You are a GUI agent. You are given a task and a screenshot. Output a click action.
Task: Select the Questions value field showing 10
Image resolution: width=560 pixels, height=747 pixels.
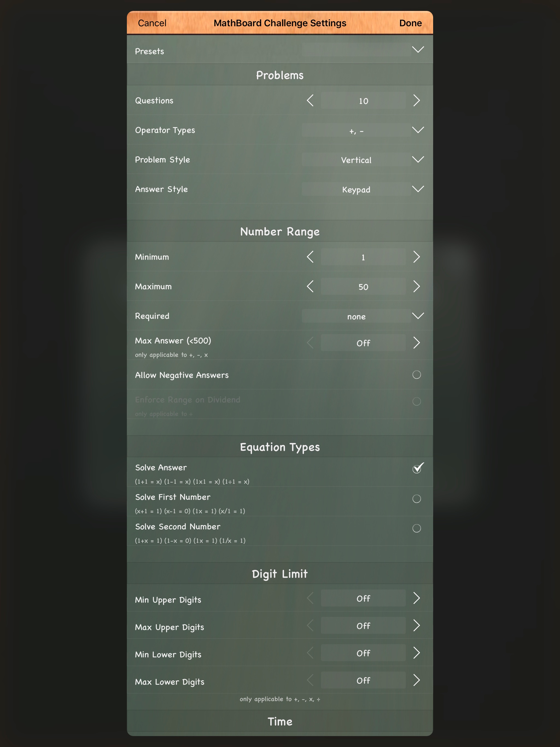[x=363, y=101]
